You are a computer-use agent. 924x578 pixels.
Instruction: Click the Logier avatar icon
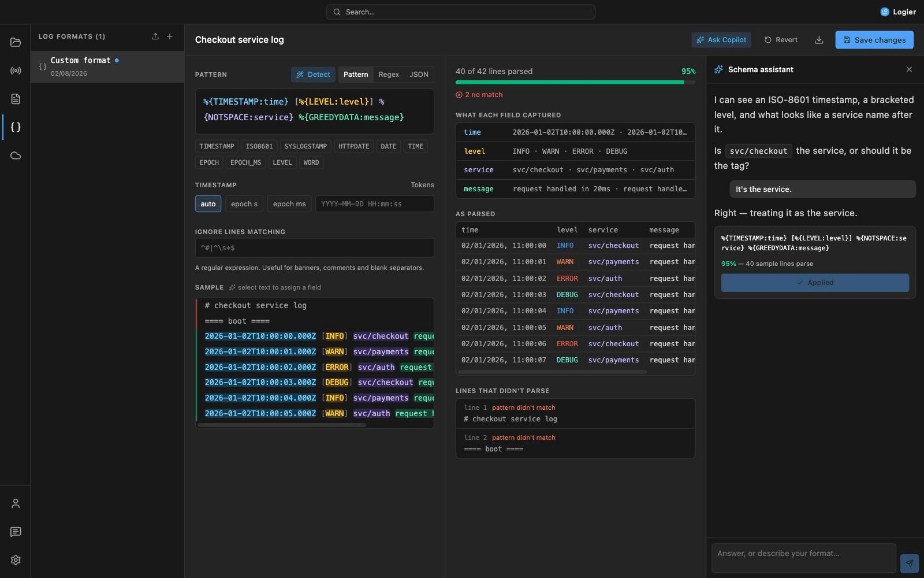(x=885, y=12)
